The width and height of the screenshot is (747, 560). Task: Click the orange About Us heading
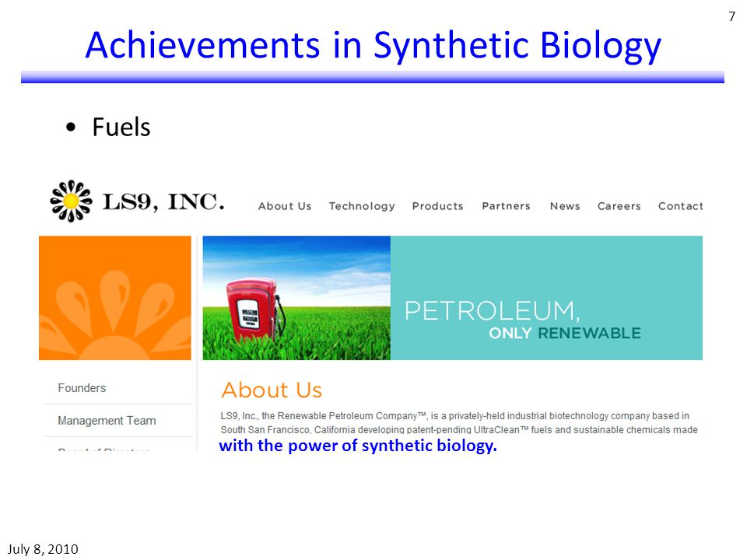tap(272, 390)
